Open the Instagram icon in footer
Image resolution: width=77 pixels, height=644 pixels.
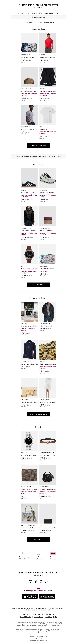pos(30,582)
